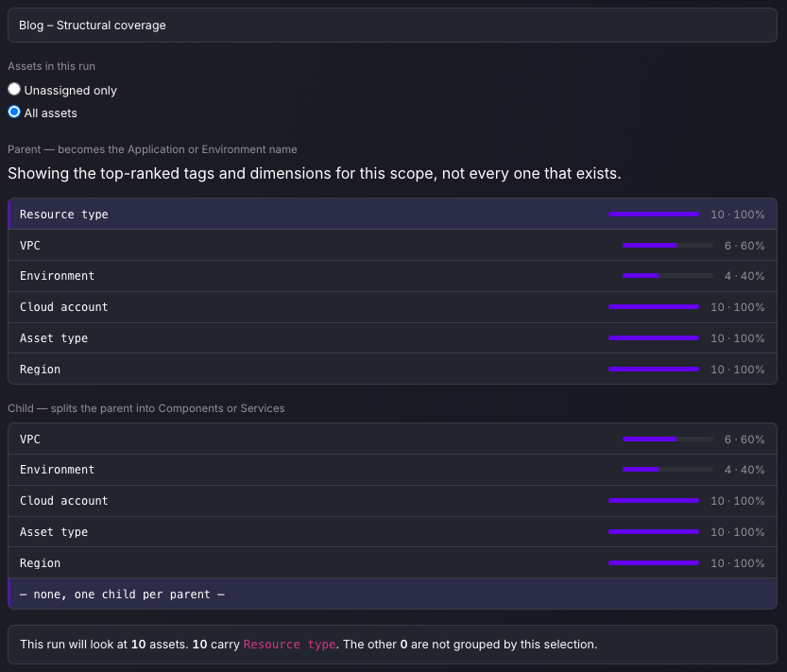Choose Environment in the Parent list
This screenshot has height=672, width=787.
(x=392, y=276)
